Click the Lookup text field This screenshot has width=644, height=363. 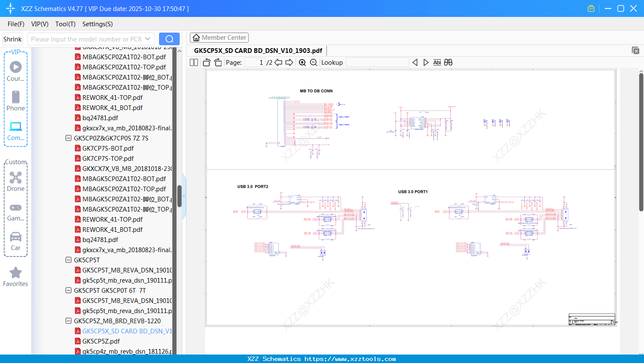pyautogui.click(x=377, y=63)
